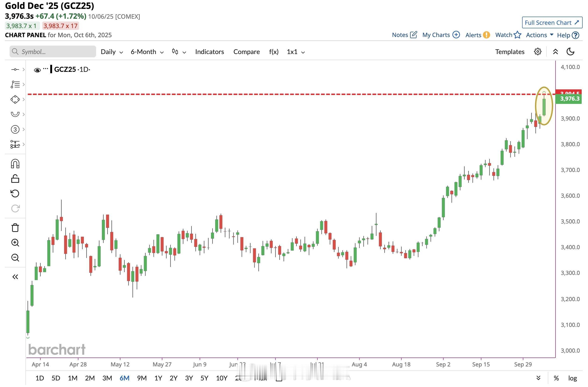Click the zoom out magnifier
Screen dimensions: 588x387
click(15, 258)
